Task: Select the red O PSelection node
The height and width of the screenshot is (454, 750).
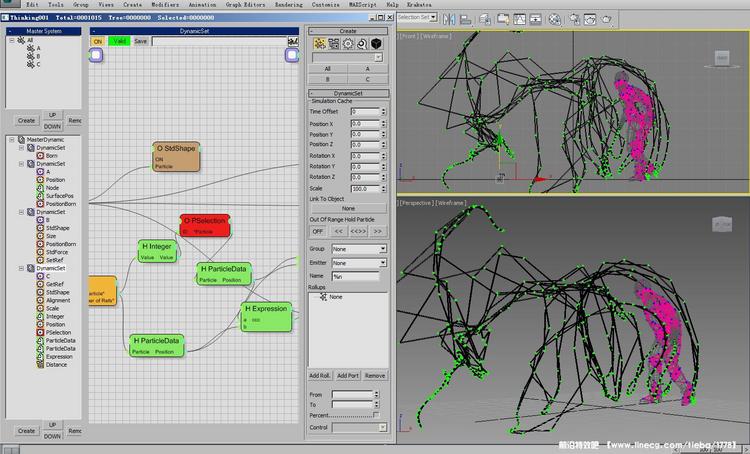Action: coord(205,225)
